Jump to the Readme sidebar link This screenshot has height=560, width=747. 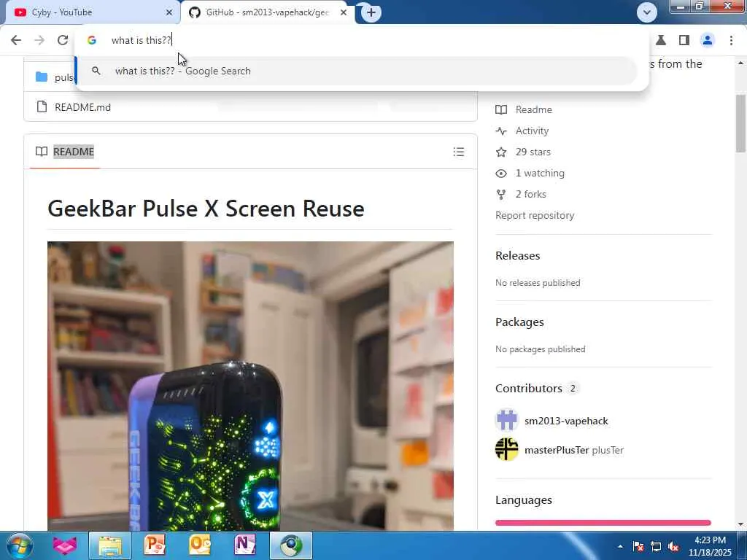[x=533, y=109]
